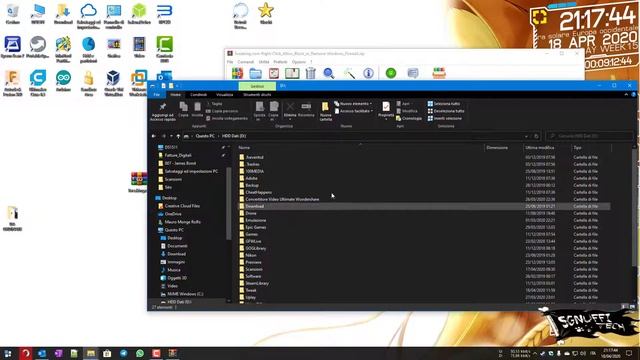The height and width of the screenshot is (360, 640).
Task: Select the Download folder row
Action: [x=424, y=206]
